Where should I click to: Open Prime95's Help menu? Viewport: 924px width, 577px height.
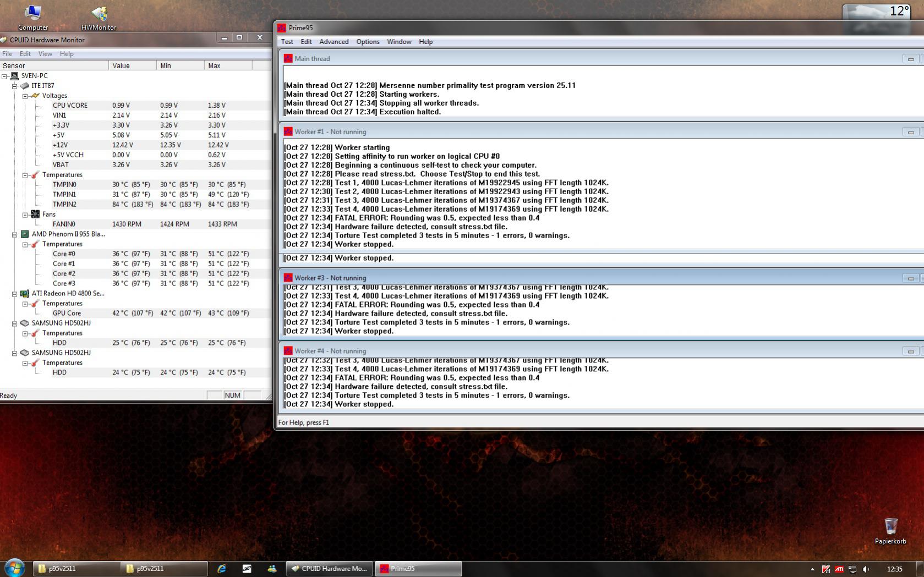[426, 42]
